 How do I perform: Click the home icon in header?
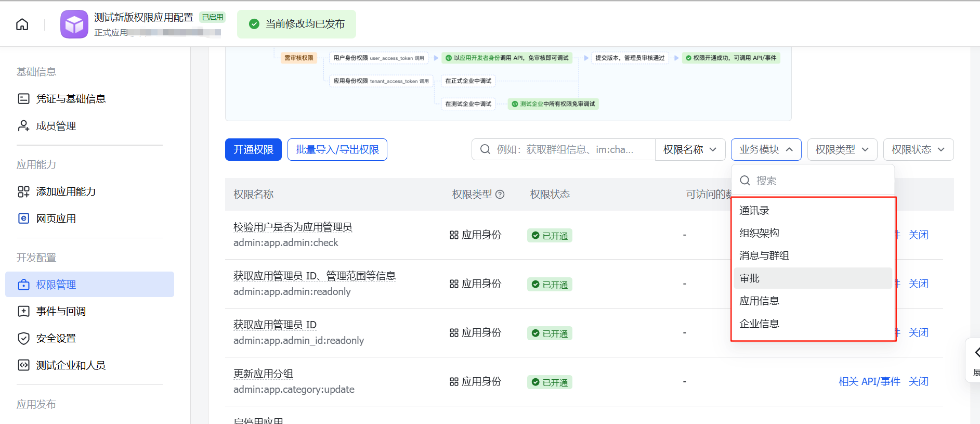pyautogui.click(x=22, y=24)
